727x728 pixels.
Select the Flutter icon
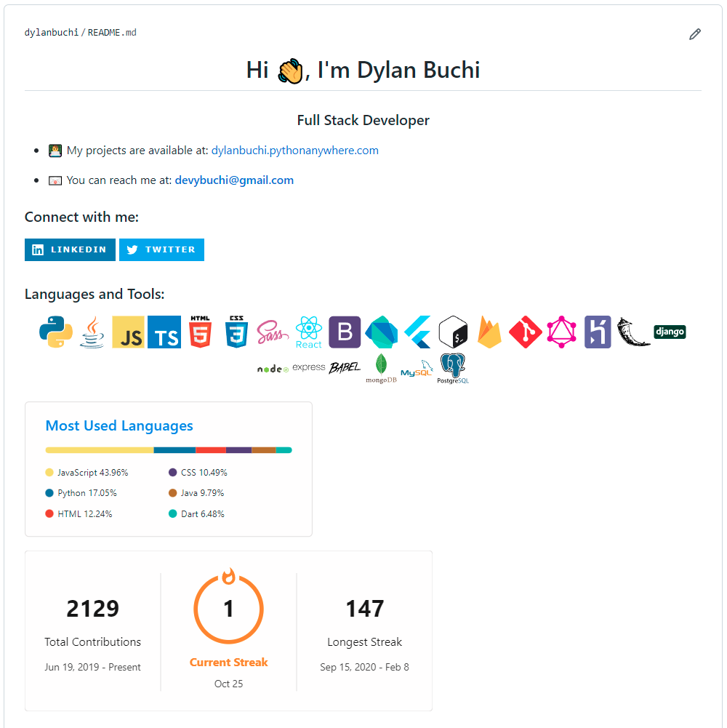[417, 332]
